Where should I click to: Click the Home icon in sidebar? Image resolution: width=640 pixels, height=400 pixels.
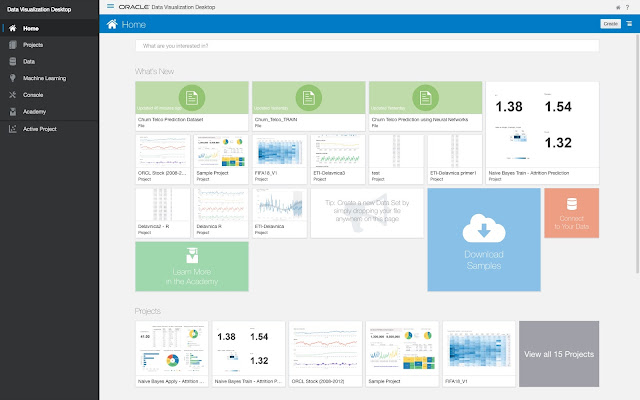tap(13, 28)
